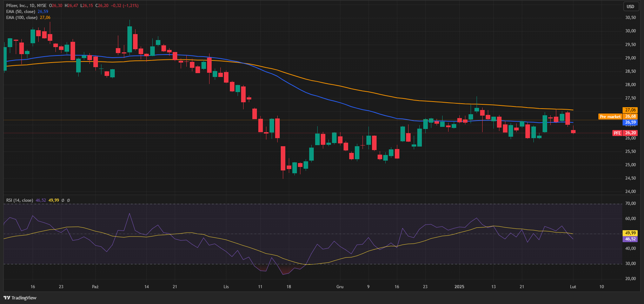This screenshot has height=304, width=644.
Task: Click the PFE 26,20 price label
Action: click(625, 133)
